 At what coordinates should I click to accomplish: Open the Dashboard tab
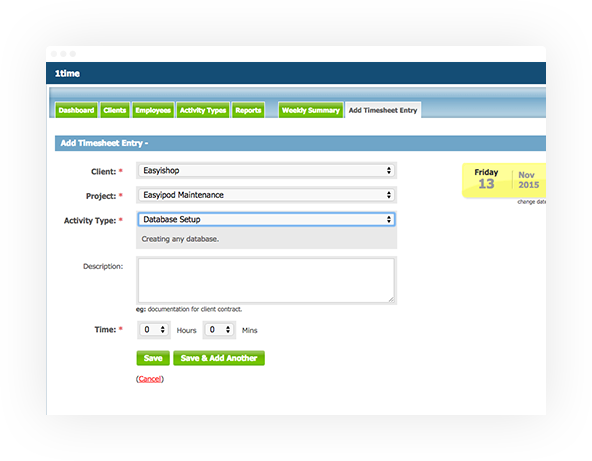pyautogui.click(x=76, y=110)
